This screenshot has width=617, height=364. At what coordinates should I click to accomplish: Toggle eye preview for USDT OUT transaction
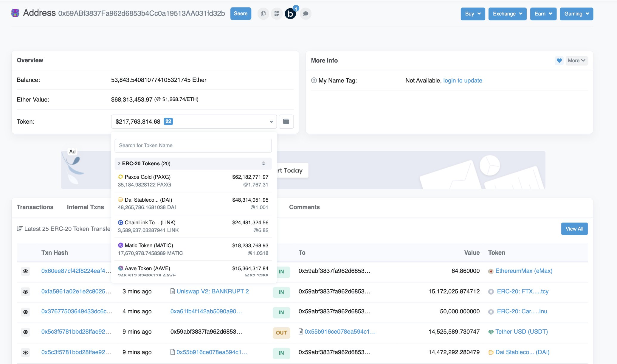point(26,332)
